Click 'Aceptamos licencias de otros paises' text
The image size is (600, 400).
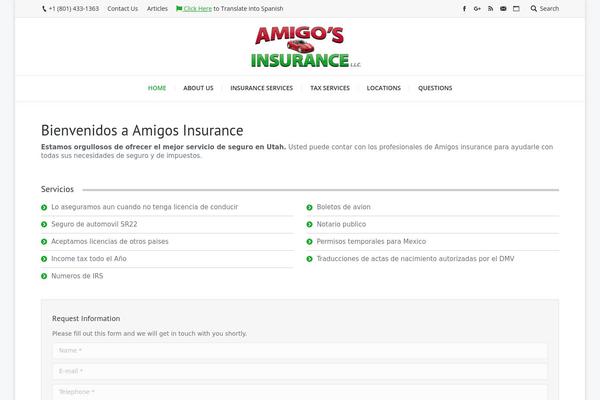pyautogui.click(x=110, y=242)
